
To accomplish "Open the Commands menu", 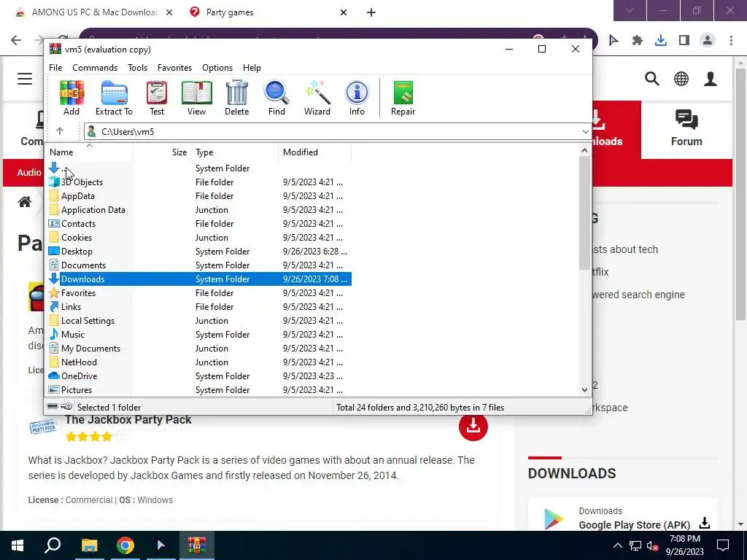I will pos(95,68).
